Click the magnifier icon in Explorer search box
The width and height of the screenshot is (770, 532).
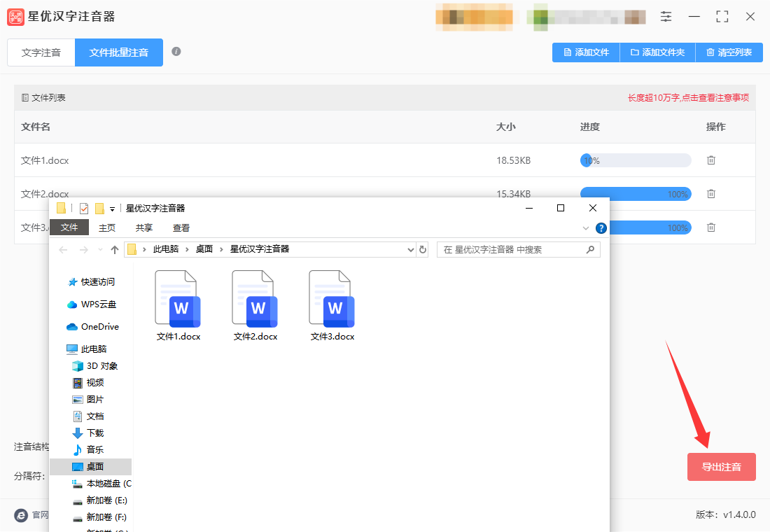coord(590,249)
